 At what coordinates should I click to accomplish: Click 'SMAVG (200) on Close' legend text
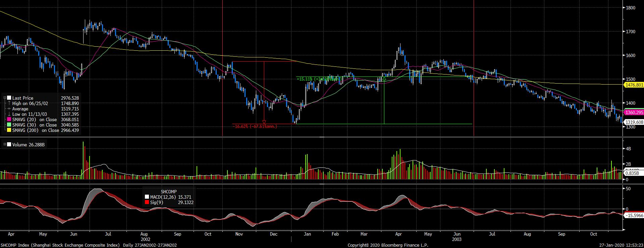tap(36, 130)
